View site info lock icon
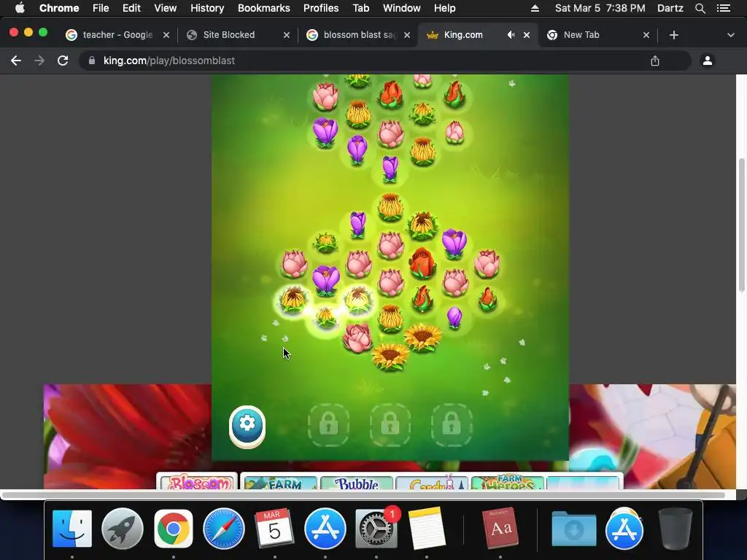Viewport: 747px width, 560px height. click(x=92, y=61)
